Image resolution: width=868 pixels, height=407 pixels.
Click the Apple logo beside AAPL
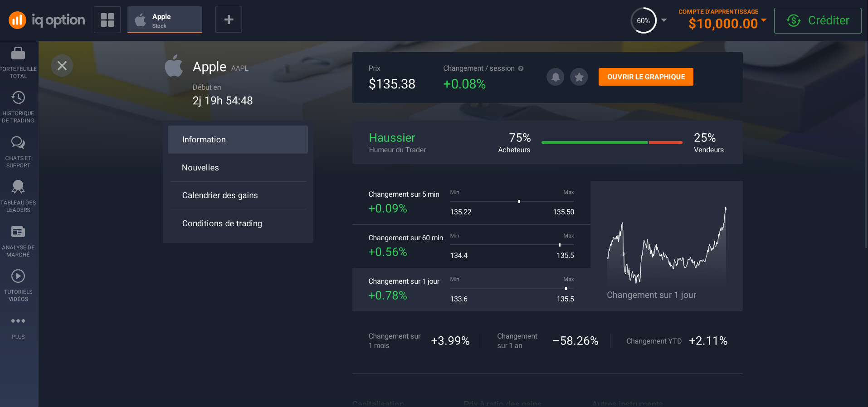(x=174, y=66)
